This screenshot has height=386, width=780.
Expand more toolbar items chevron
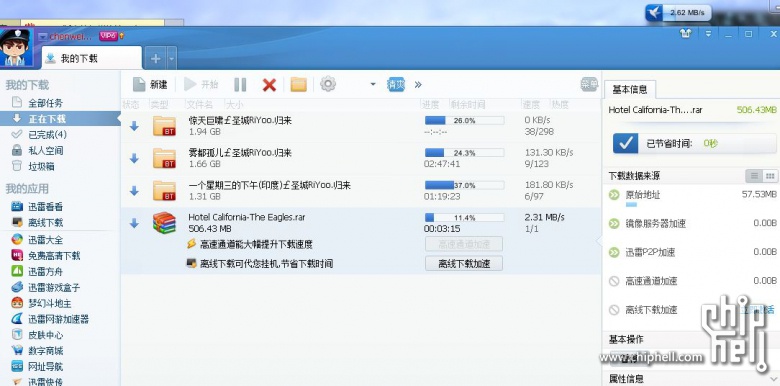point(418,85)
